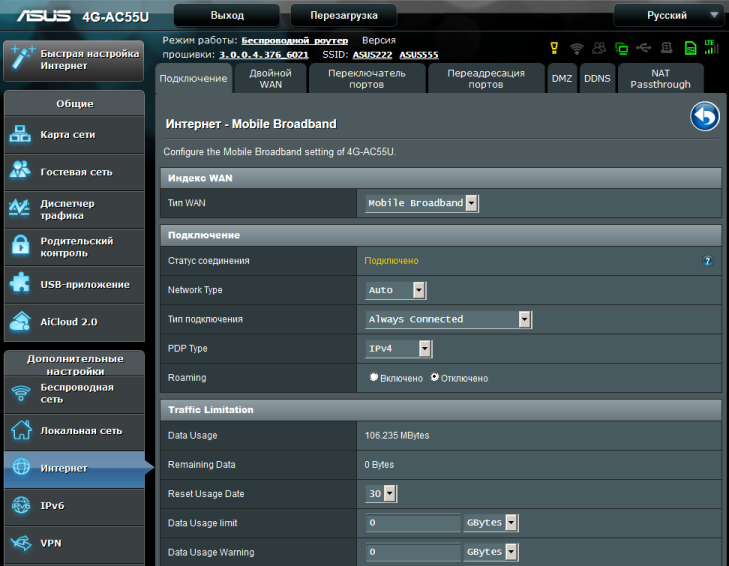Click the Подключено status text
This screenshot has width=729, height=566.
tap(391, 261)
